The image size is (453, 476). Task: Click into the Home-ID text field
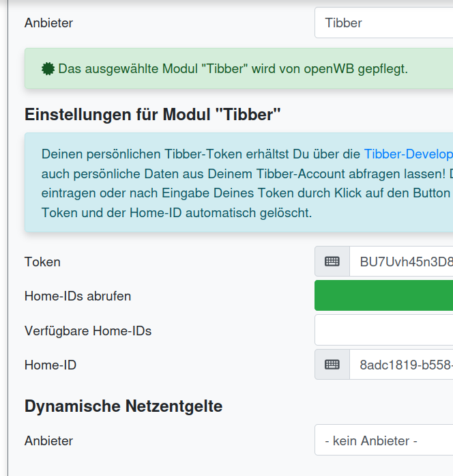pos(403,365)
